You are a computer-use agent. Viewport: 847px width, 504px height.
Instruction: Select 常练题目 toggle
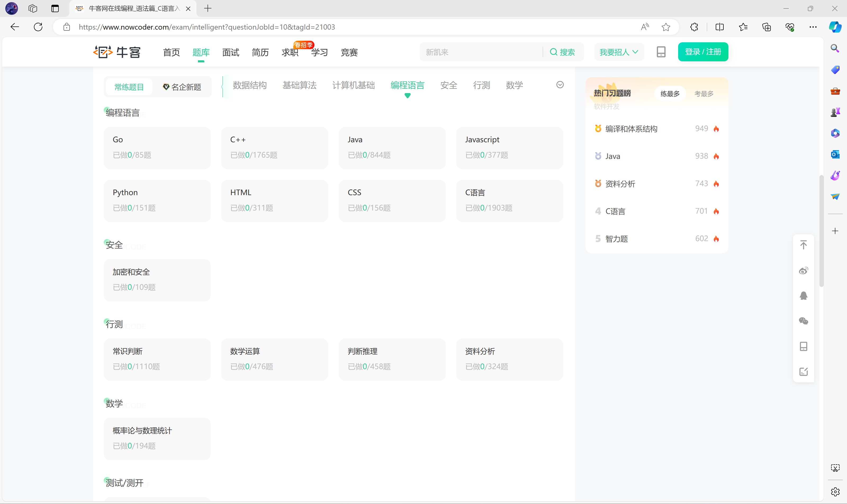129,87
